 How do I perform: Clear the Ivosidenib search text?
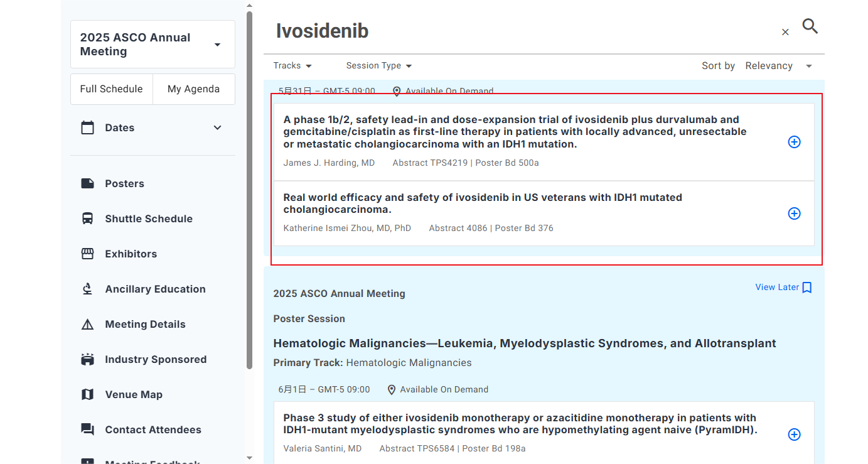[785, 32]
